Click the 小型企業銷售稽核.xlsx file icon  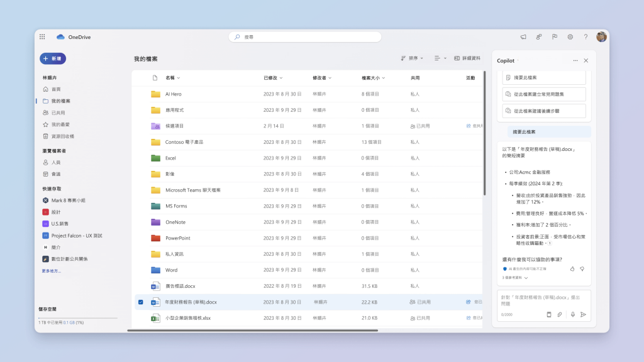156,318
